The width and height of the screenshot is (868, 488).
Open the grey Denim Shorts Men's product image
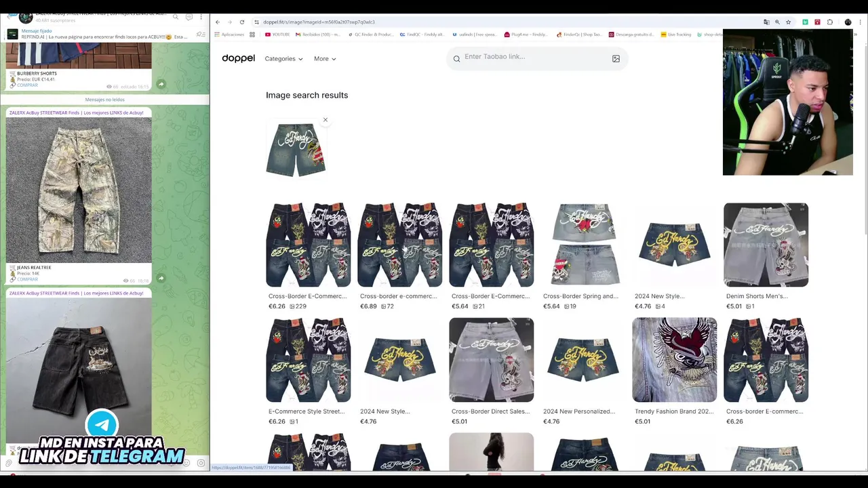pyautogui.click(x=766, y=245)
